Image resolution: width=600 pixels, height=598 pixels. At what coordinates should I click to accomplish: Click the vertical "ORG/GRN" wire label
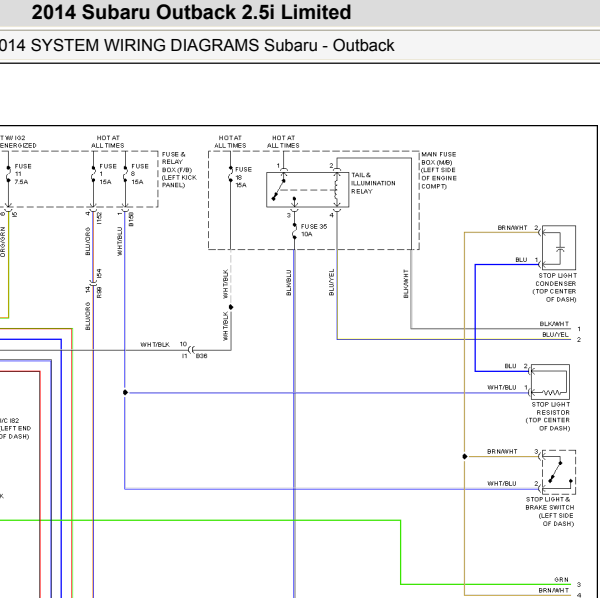pos(3,242)
